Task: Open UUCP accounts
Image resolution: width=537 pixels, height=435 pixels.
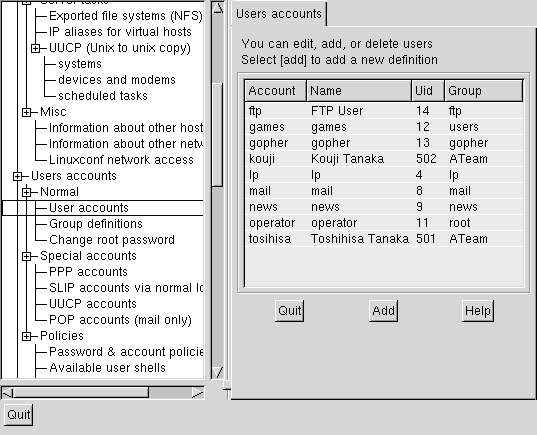Action: pyautogui.click(x=93, y=304)
